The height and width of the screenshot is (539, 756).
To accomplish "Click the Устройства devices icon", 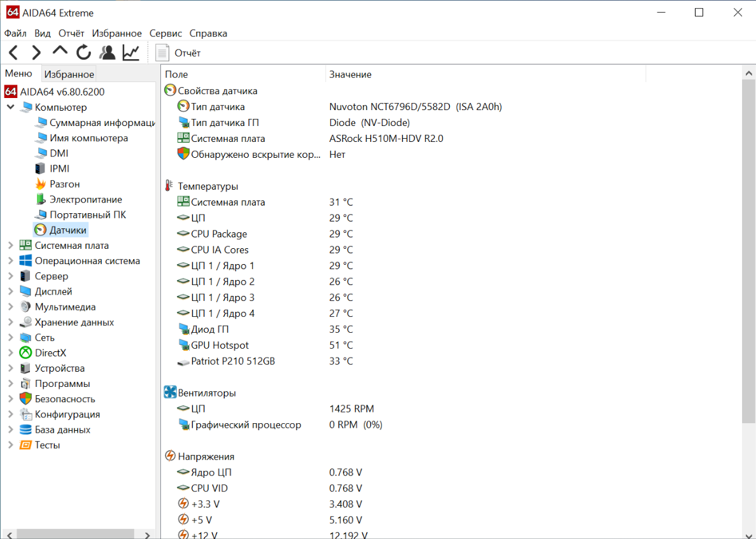I will tap(25, 368).
